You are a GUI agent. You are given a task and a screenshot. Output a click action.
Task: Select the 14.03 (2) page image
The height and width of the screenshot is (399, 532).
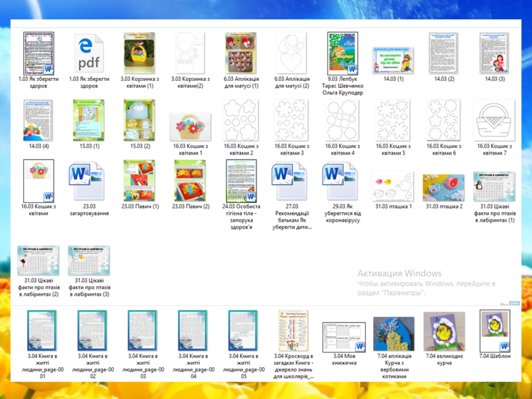click(444, 53)
